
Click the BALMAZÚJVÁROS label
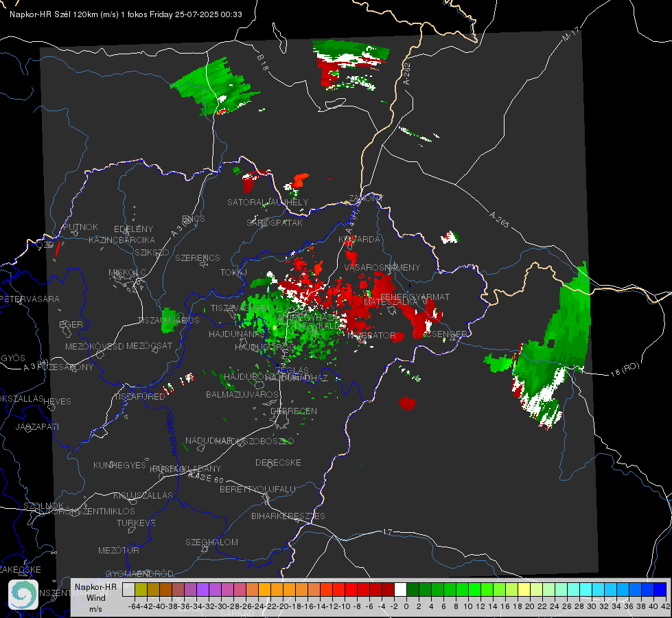(242, 394)
